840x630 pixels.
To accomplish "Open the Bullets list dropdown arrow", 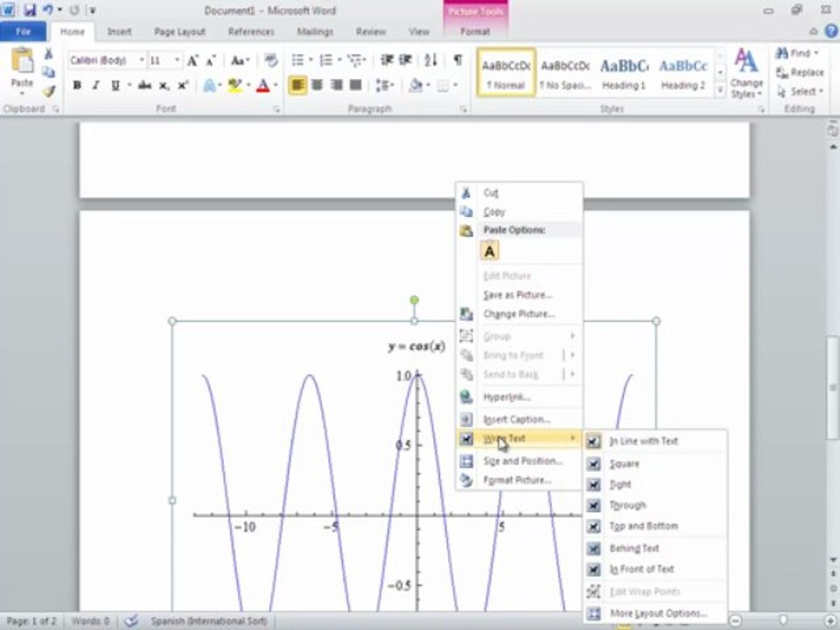I will pos(311,60).
